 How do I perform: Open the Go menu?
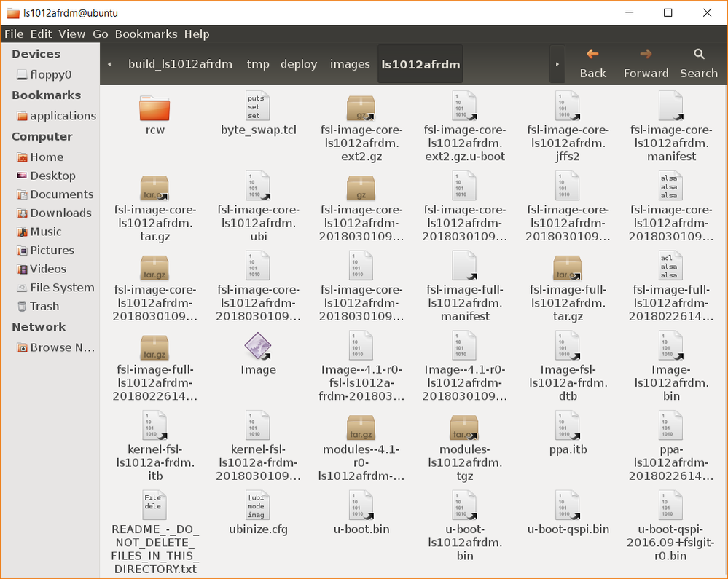[100, 34]
